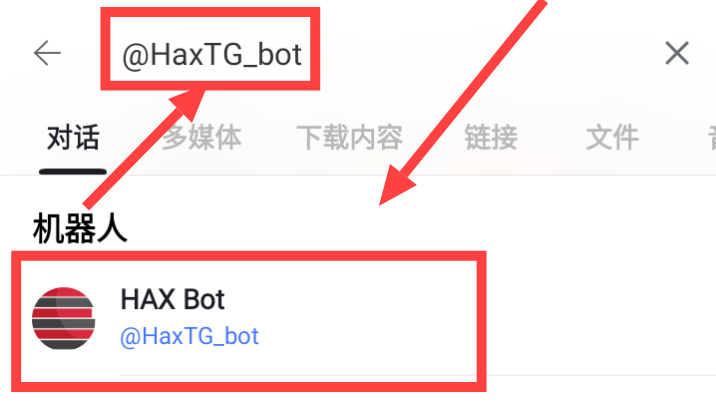Screen dimensions: 716x404
Task: Click the 机器人 section header
Action: [79, 229]
